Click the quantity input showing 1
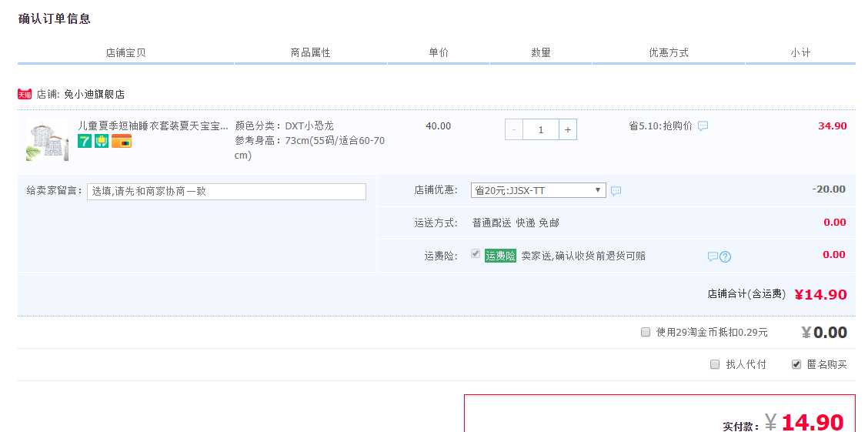The image size is (868, 432). pyautogui.click(x=541, y=129)
